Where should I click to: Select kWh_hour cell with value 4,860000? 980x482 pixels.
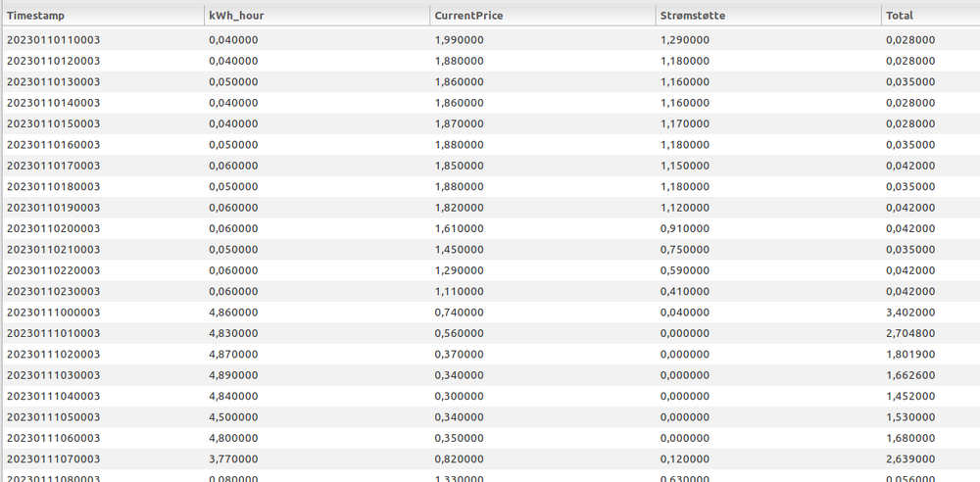pos(233,313)
